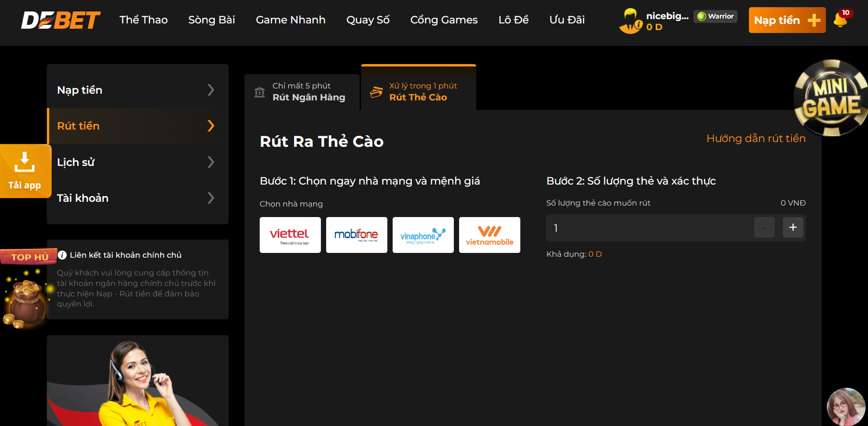The height and width of the screenshot is (426, 868).
Task: Open the Sòng Bài menu
Action: tap(212, 20)
